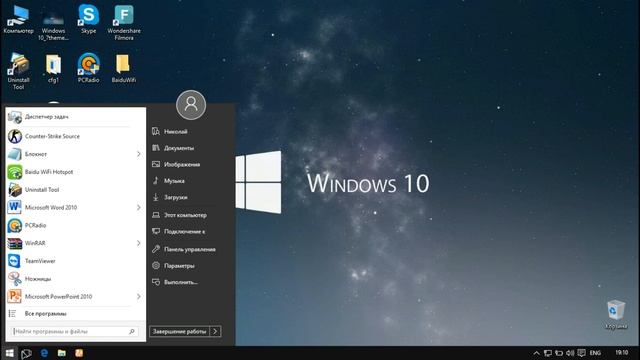Open Подключение к entry
Screen dimensions: 640x360
point(178,231)
